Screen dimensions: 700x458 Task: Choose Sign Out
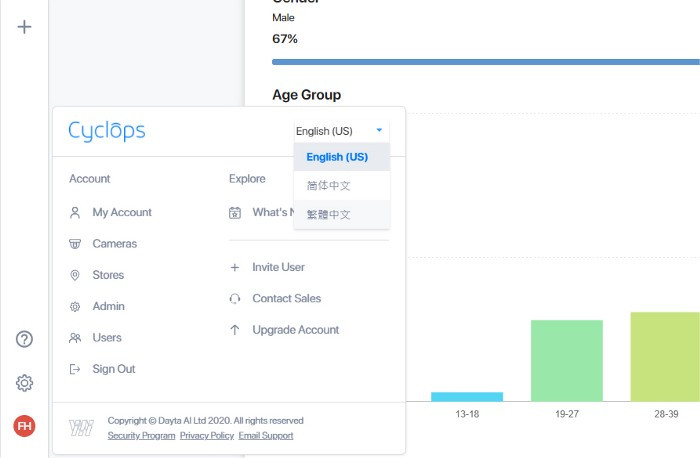(x=114, y=369)
